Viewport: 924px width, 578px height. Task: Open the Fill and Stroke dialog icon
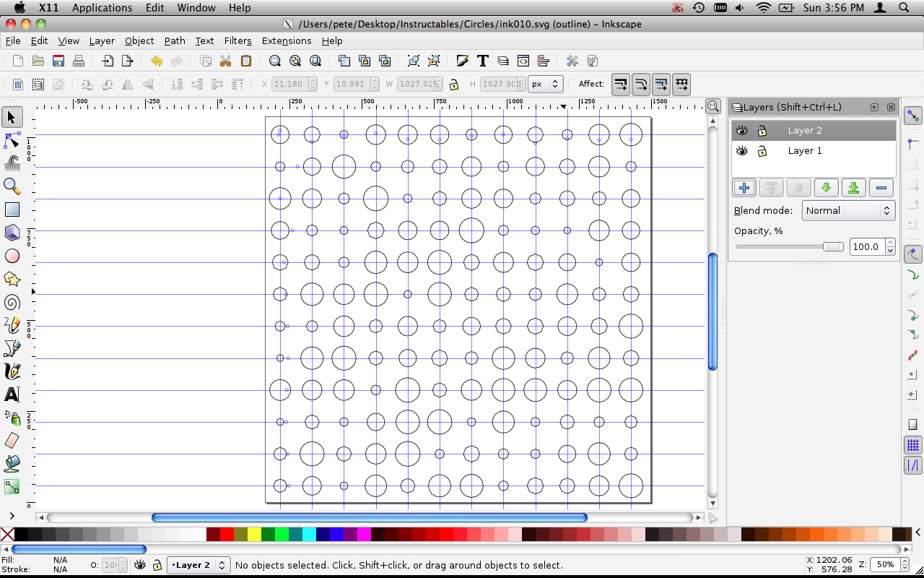pos(462,61)
